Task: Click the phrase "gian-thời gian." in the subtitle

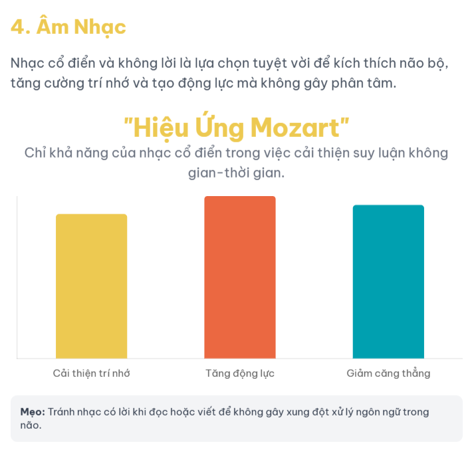Action: coord(236,172)
